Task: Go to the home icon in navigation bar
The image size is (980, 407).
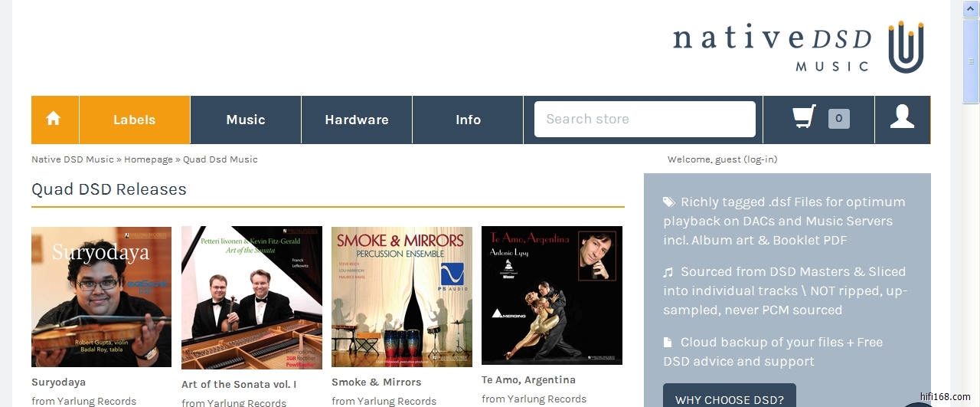Action: pyautogui.click(x=54, y=119)
